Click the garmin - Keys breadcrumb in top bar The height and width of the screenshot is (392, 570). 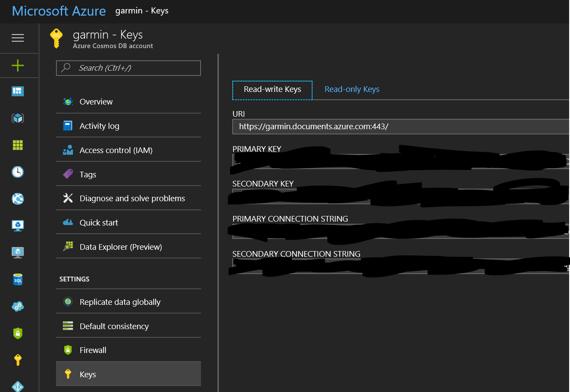tap(142, 11)
